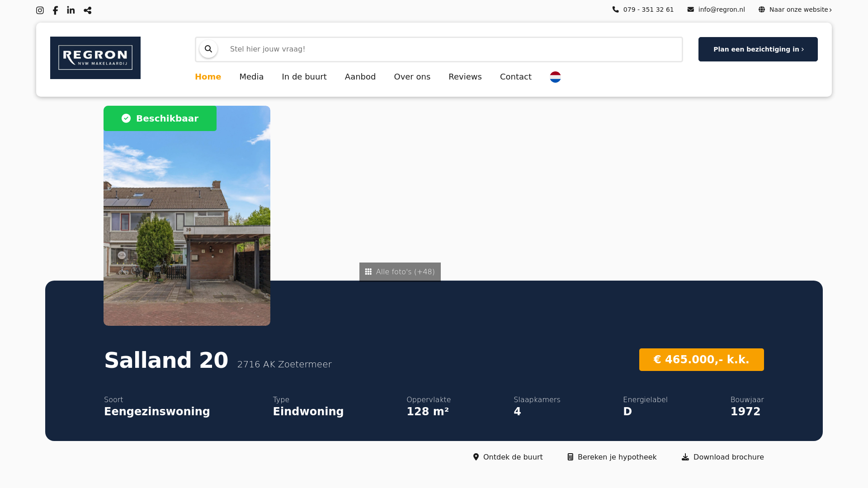Image resolution: width=868 pixels, height=488 pixels.
Task: Open the Over ons menu item
Action: pyautogui.click(x=412, y=77)
